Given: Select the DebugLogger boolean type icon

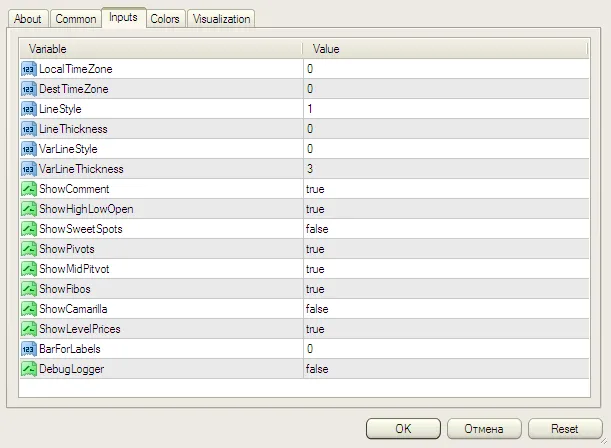Looking at the screenshot, I should (28, 369).
